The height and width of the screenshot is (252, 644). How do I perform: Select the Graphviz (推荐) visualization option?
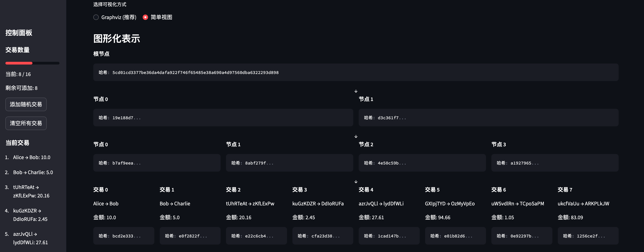96,17
